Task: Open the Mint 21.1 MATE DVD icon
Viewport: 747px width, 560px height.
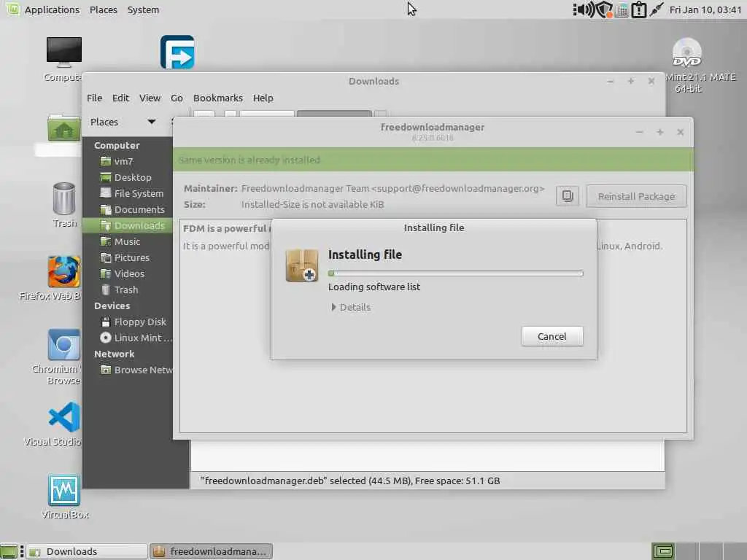Action: [686, 52]
